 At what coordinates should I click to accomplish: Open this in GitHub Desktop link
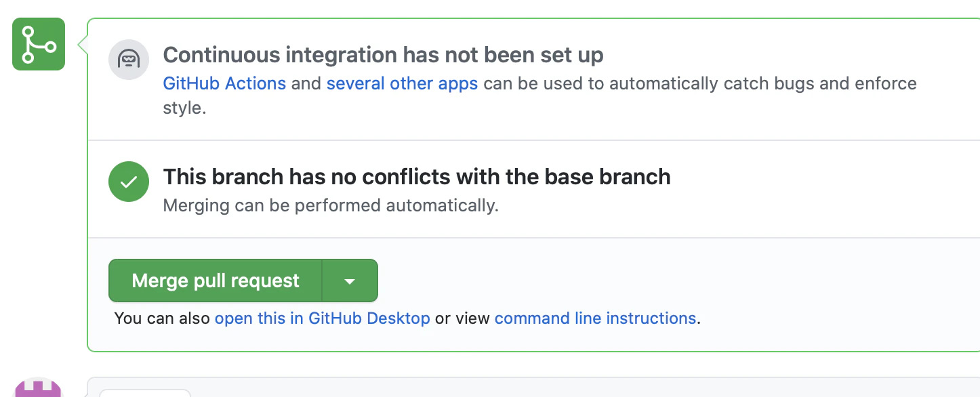(323, 318)
